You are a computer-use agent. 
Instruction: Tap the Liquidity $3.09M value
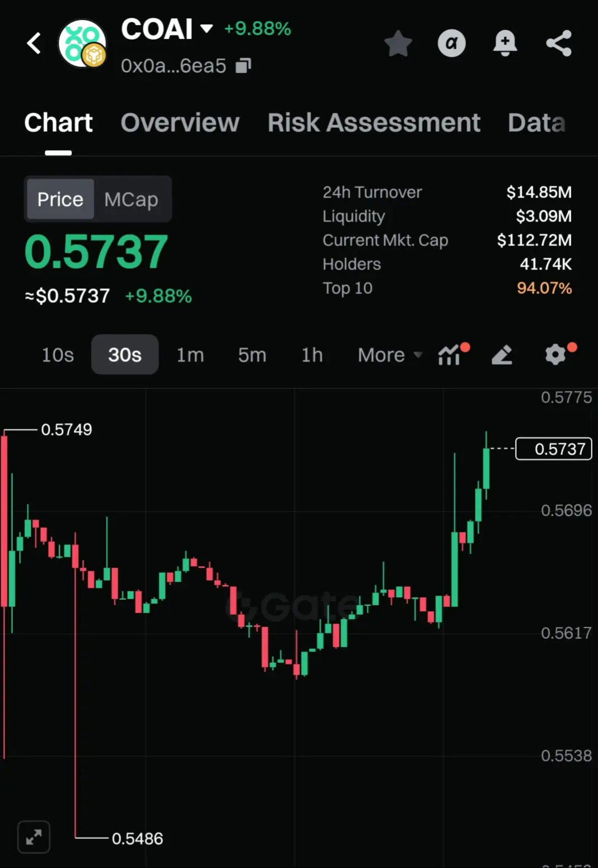tap(544, 216)
